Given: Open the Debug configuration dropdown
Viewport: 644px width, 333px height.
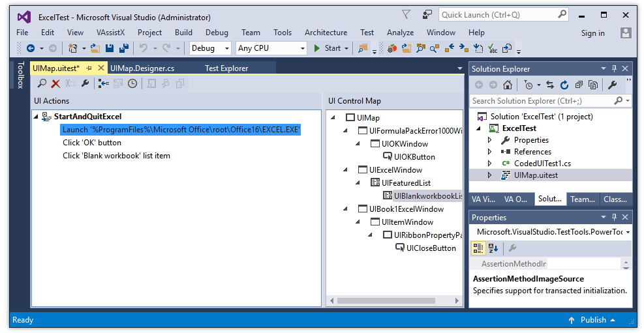Looking at the screenshot, I should click(x=210, y=48).
